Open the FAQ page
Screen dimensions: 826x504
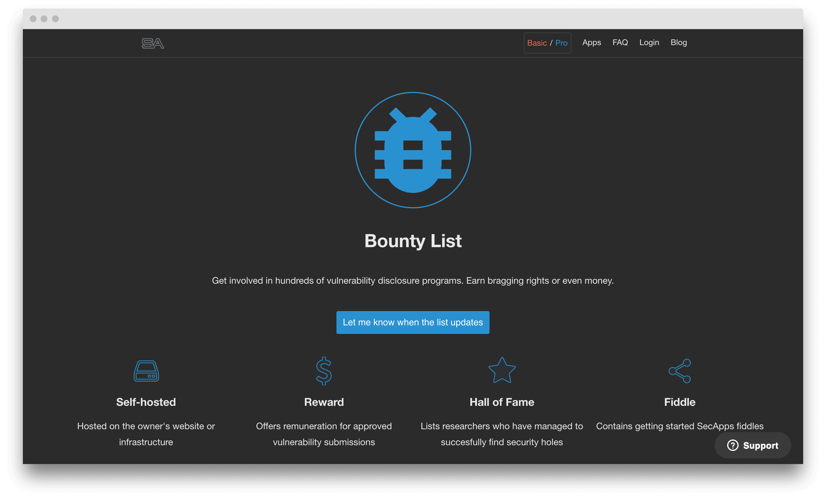[620, 43]
